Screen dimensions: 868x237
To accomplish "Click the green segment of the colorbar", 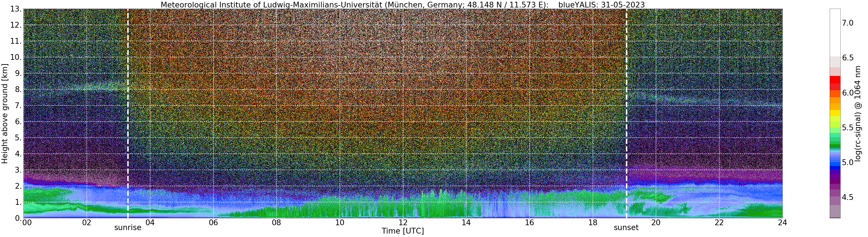I will pos(835,146).
